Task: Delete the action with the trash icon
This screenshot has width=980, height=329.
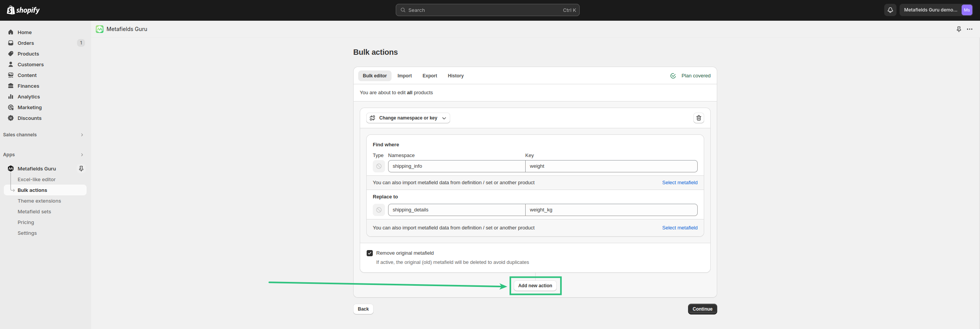Action: click(698, 118)
